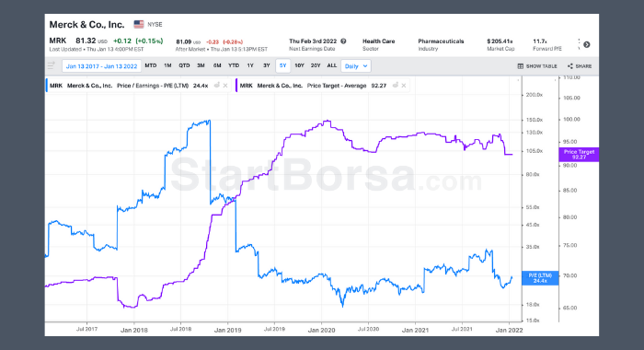This screenshot has width=644, height=350.
Task: Click the purple Price Target 92.27 tag
Action: pyautogui.click(x=579, y=155)
